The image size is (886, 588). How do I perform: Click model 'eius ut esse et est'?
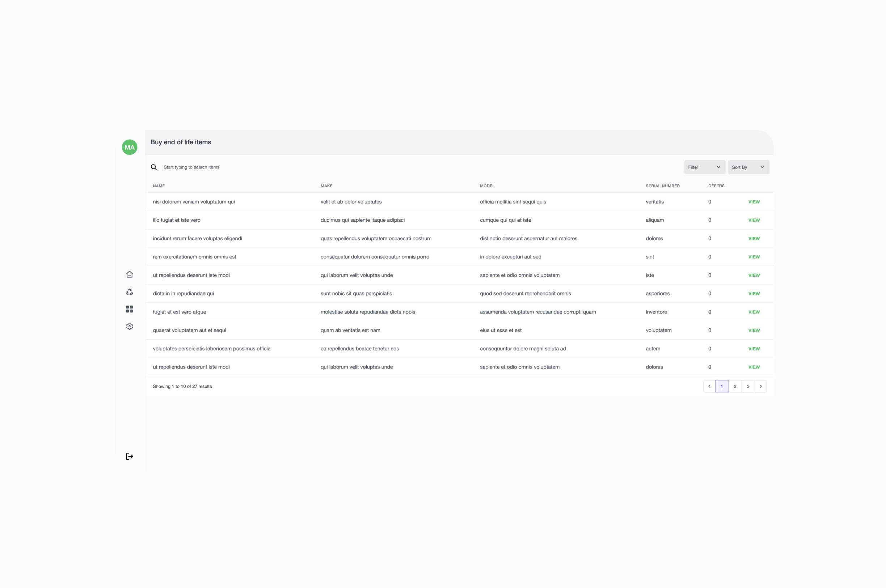501,331
